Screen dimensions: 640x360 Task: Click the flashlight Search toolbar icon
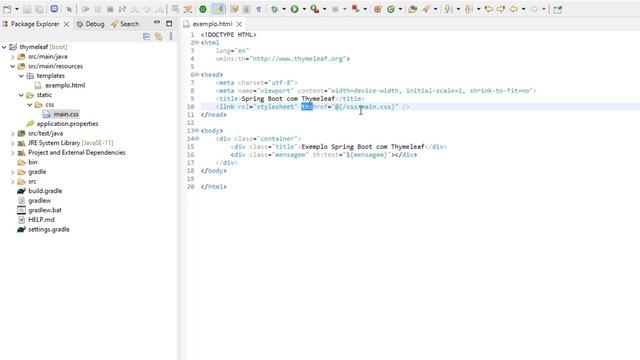426,9
